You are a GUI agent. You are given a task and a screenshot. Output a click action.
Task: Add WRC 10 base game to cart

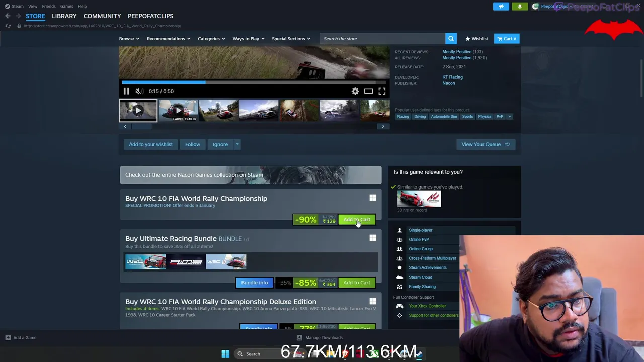click(357, 220)
